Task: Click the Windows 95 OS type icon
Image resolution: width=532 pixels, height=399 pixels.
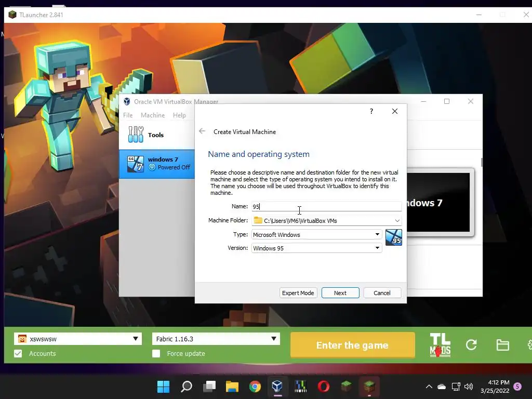Action: (394, 237)
